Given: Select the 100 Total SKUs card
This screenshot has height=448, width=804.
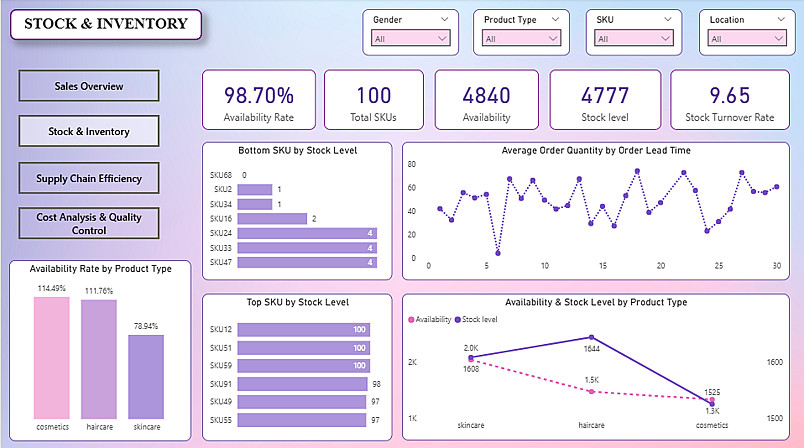Looking at the screenshot, I should tap(374, 100).
